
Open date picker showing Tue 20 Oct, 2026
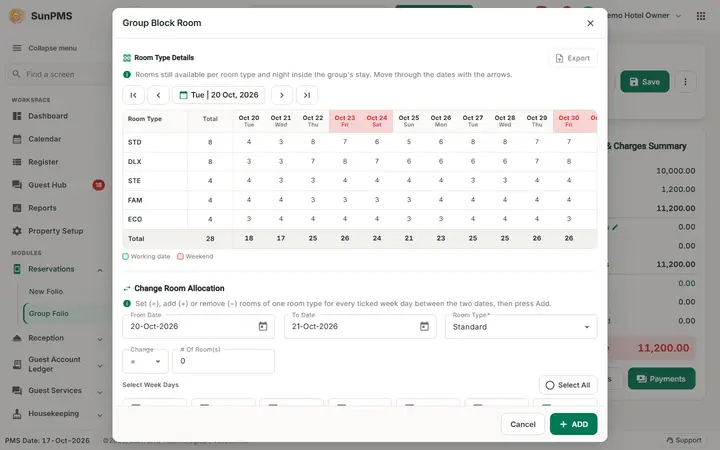click(219, 95)
